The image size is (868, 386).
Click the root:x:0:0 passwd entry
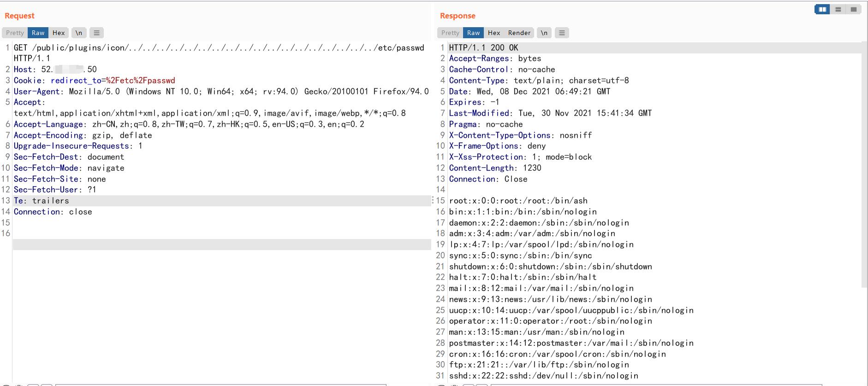[x=518, y=201]
